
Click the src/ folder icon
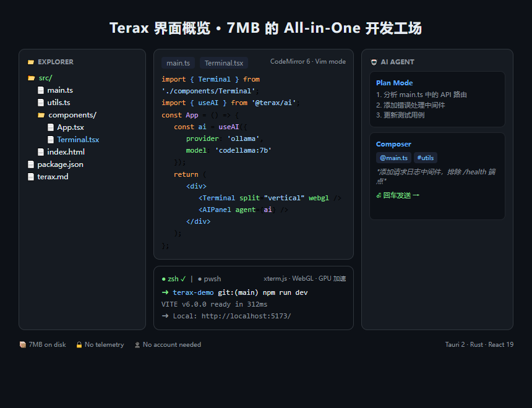point(31,78)
